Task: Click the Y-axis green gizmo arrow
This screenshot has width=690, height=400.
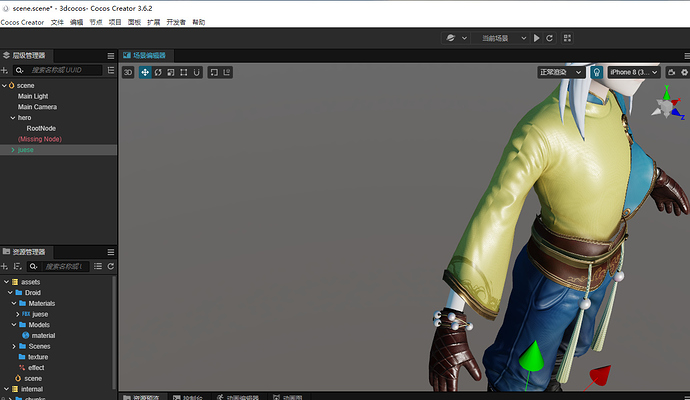Action: 531,356
